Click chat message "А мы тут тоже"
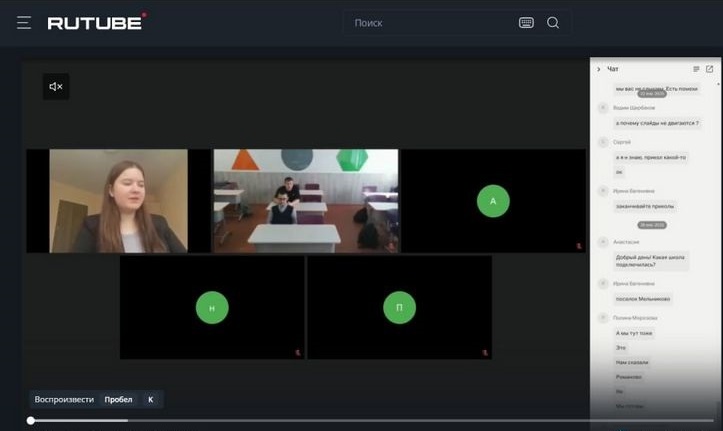 [634, 333]
